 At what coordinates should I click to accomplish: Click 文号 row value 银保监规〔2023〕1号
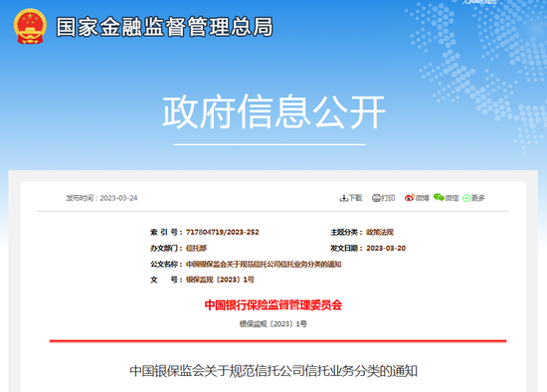tap(220, 280)
